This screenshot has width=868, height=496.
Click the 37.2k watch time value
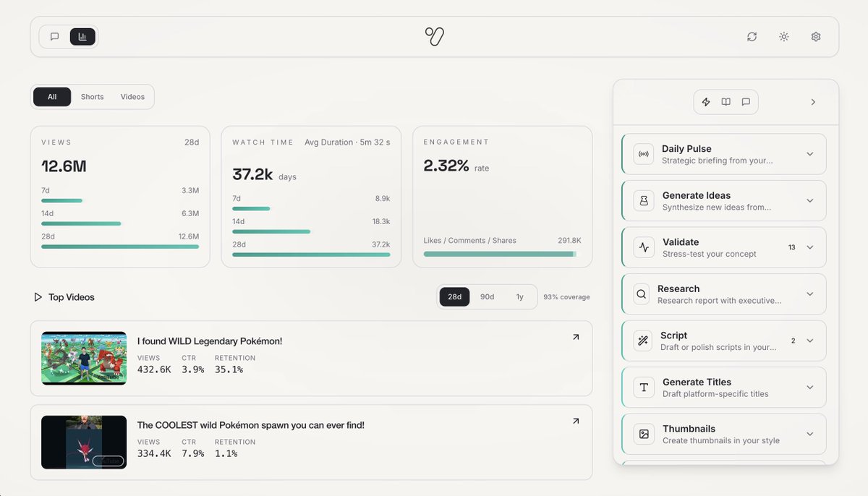[x=252, y=174]
